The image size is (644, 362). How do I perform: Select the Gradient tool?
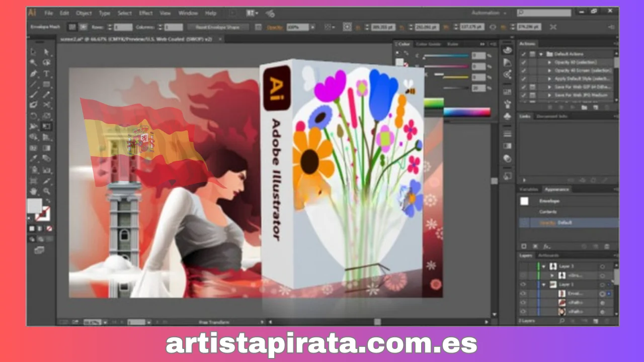tap(47, 148)
